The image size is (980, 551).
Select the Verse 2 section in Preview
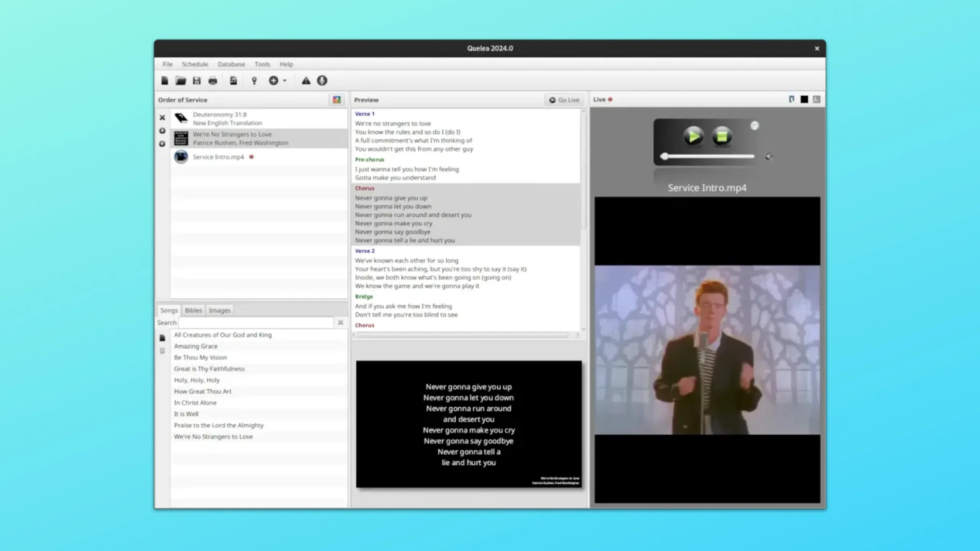(x=466, y=269)
